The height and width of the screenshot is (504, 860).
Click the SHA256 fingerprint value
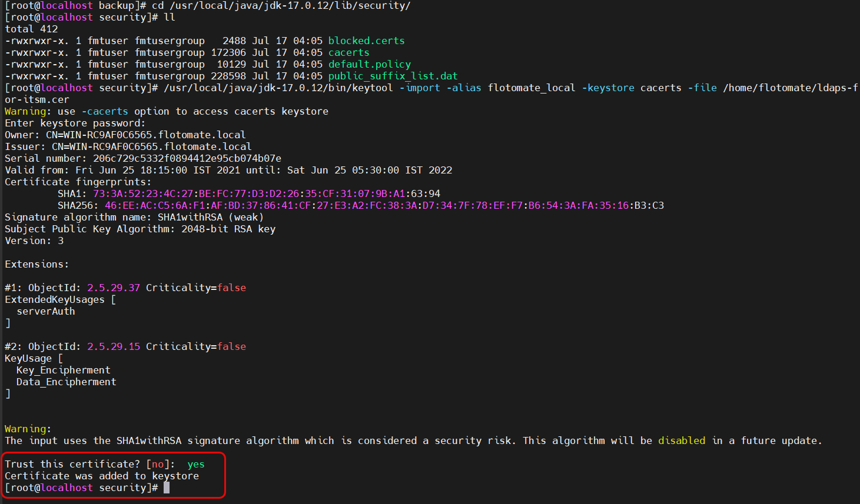(384, 205)
